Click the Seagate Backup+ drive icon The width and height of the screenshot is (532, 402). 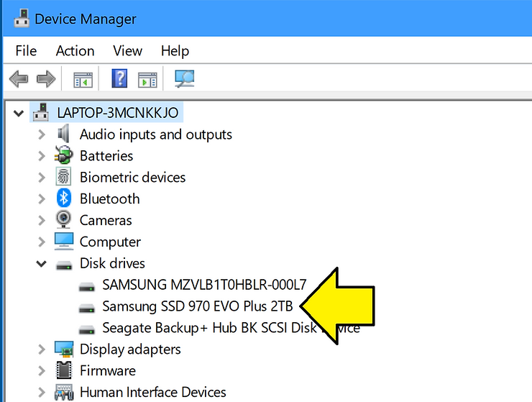point(86,329)
